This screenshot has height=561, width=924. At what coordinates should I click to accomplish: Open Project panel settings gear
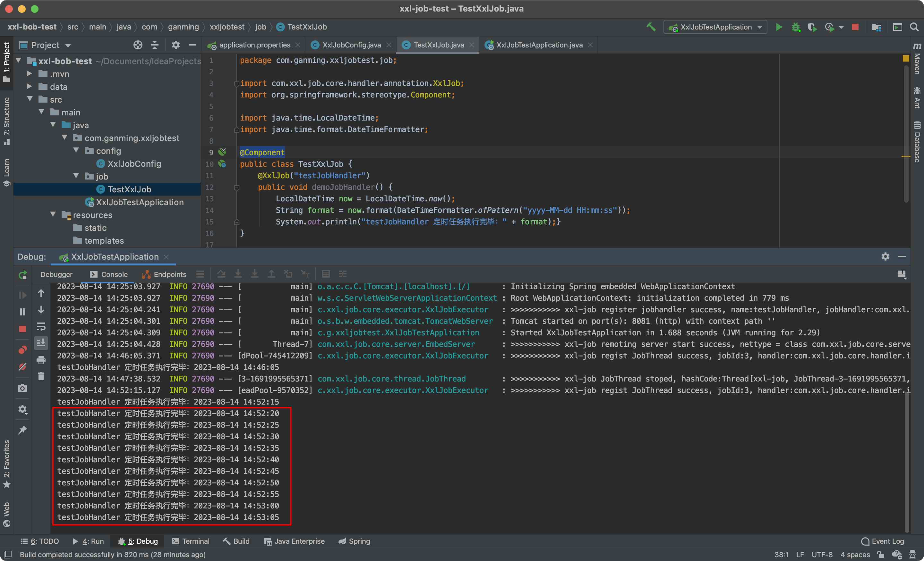coord(175,45)
